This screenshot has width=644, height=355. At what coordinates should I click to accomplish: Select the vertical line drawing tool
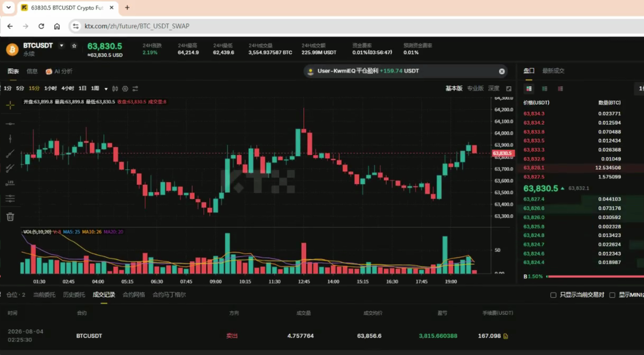[x=10, y=139]
